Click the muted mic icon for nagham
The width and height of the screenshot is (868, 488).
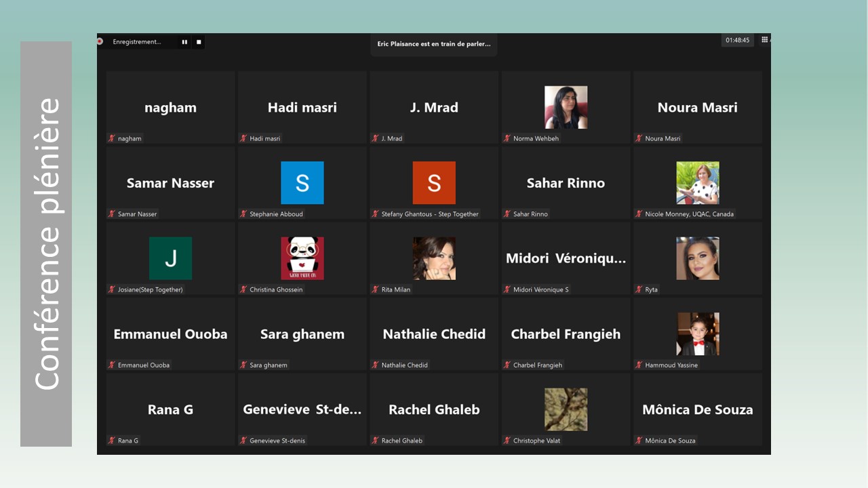(x=112, y=138)
